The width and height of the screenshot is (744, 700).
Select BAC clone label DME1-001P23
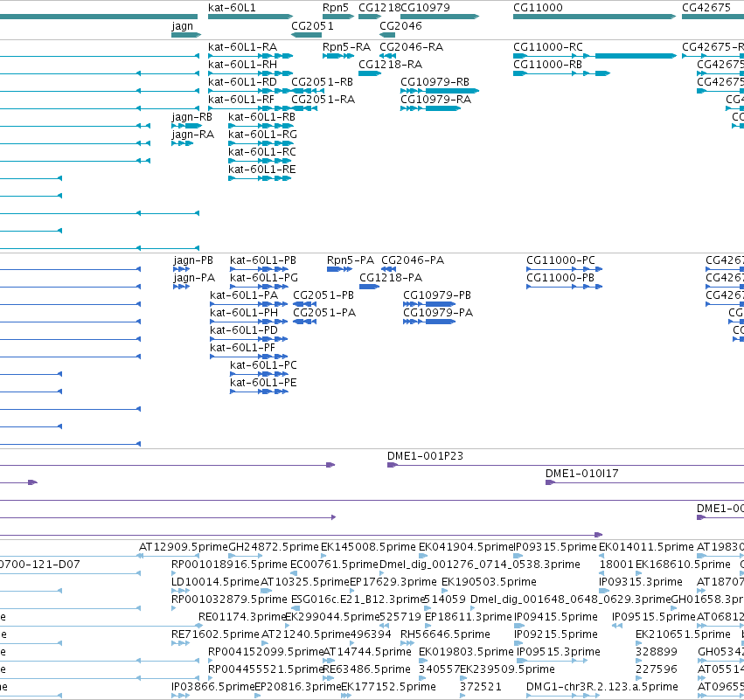pyautogui.click(x=425, y=456)
